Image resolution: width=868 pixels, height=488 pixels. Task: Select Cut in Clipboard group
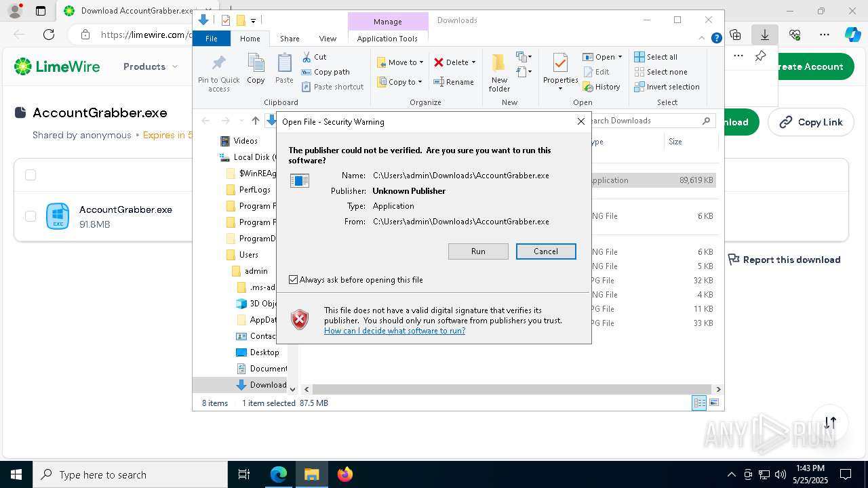pyautogui.click(x=315, y=57)
